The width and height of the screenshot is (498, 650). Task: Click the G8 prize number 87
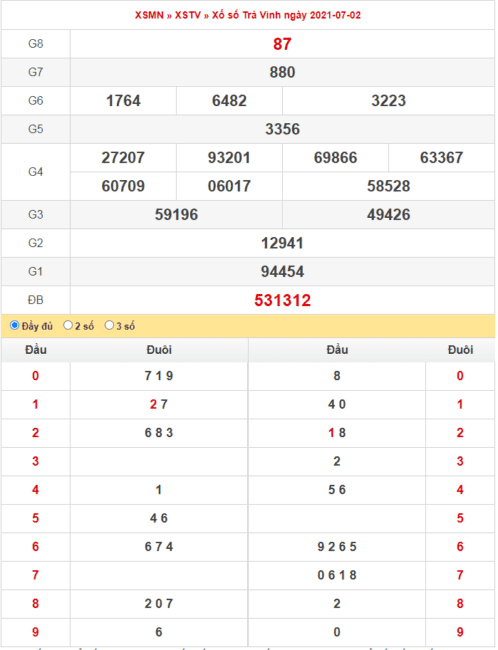click(282, 44)
